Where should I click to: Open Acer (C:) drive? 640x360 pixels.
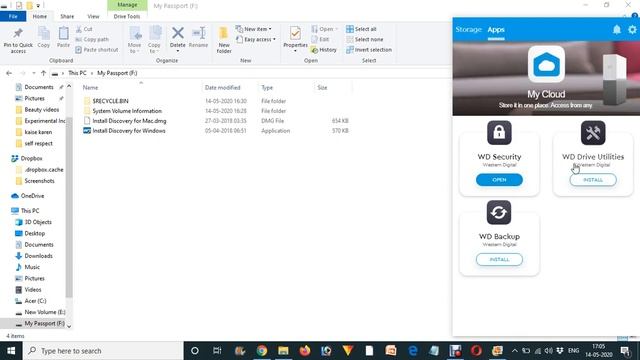35,301
